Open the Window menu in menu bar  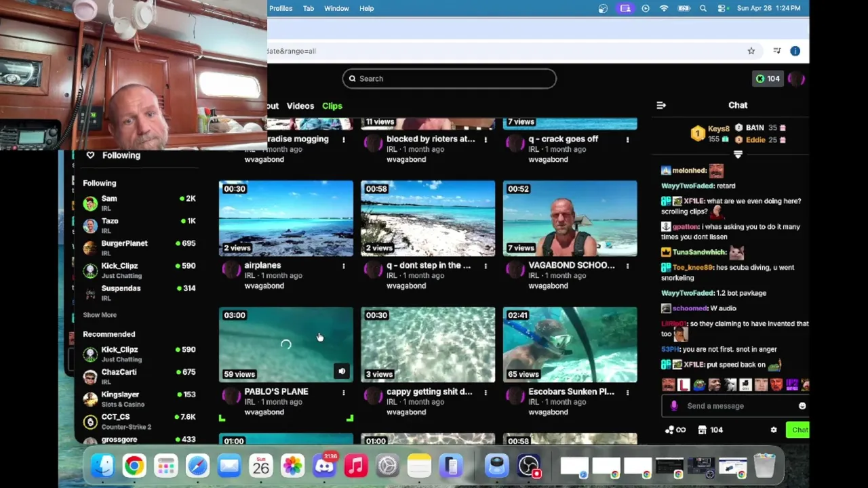[336, 8]
